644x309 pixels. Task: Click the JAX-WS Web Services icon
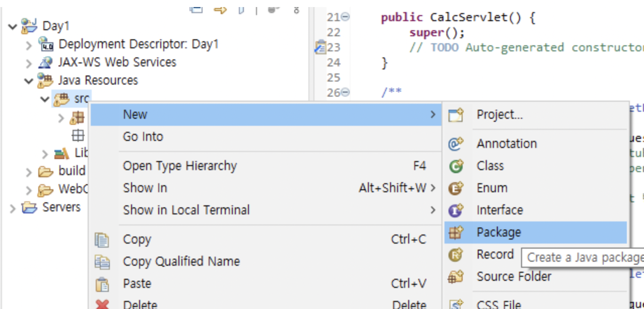(x=46, y=63)
